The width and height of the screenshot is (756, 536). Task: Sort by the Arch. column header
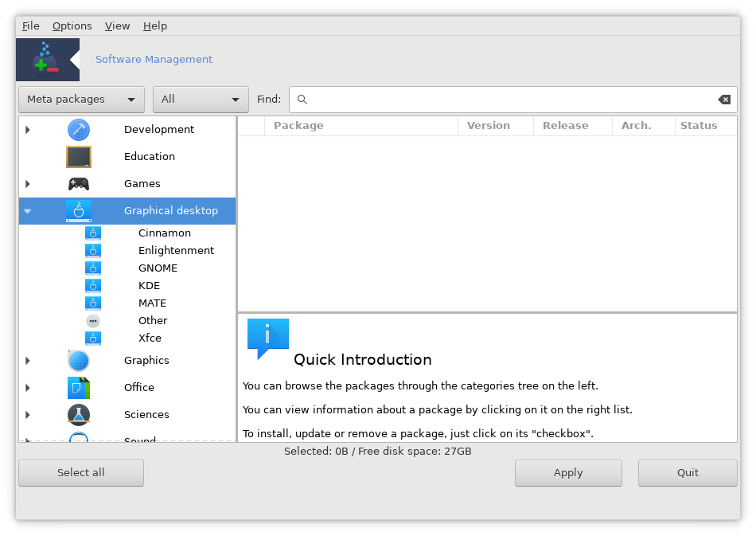tap(643, 126)
